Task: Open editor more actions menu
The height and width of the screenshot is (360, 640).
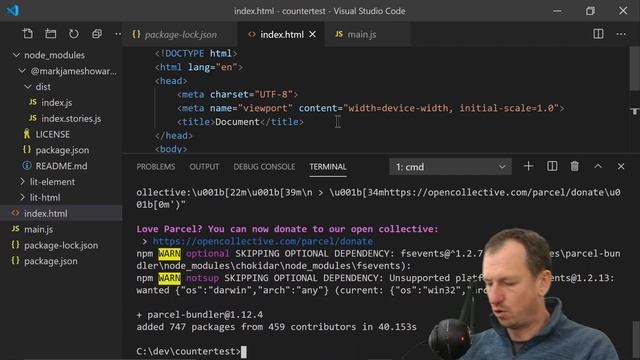Action: pos(621,34)
